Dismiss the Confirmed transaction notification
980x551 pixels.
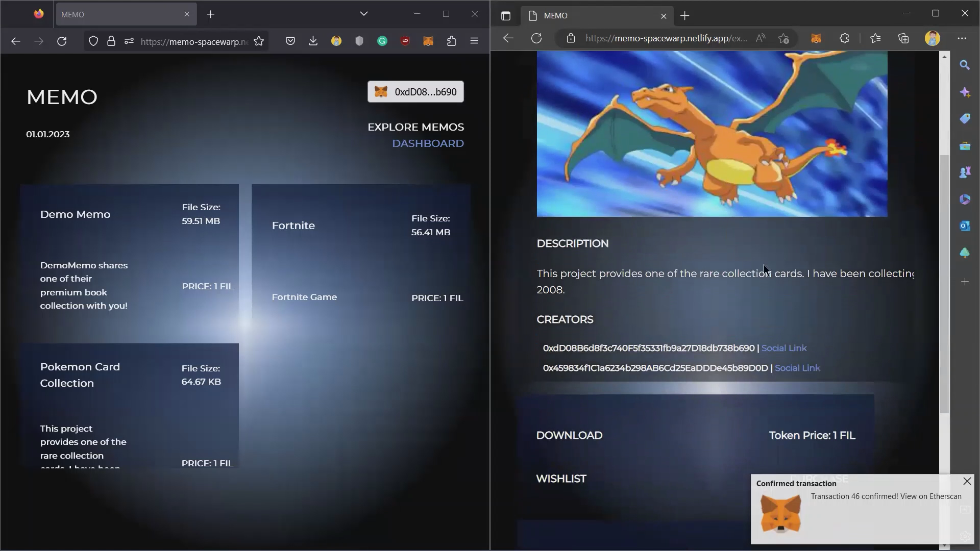(967, 481)
